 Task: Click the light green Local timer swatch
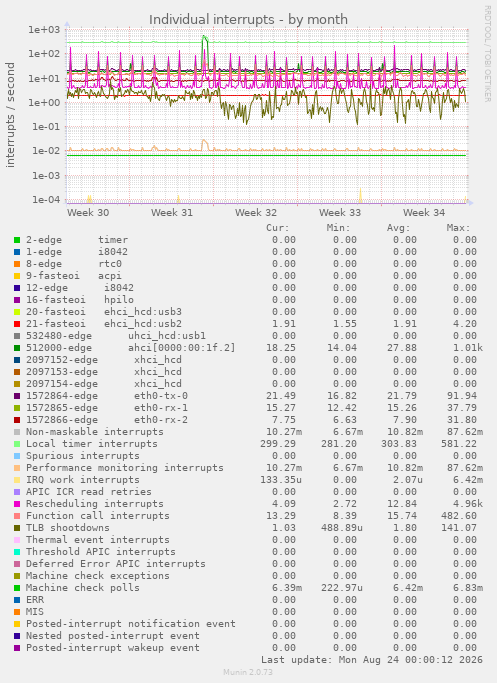(17, 444)
